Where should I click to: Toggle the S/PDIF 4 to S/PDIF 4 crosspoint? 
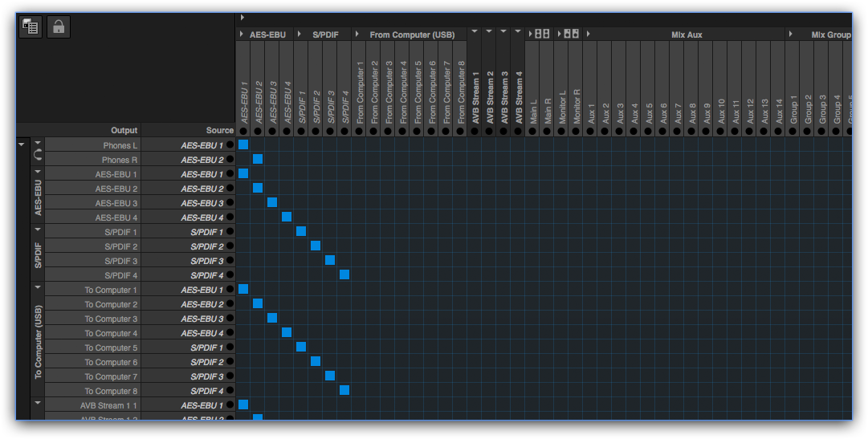pos(344,274)
